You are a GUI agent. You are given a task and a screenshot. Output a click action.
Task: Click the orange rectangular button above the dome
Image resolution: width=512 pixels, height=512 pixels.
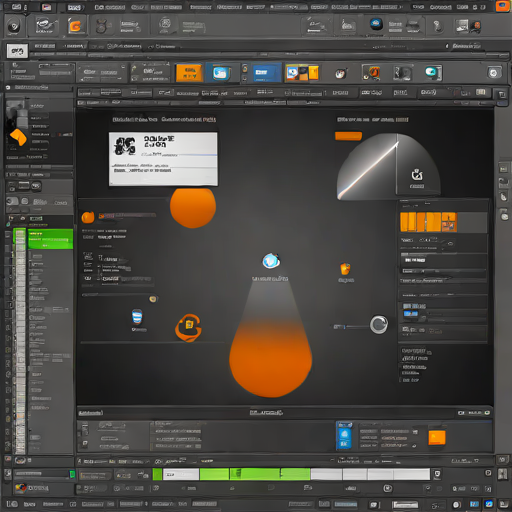coord(348,136)
